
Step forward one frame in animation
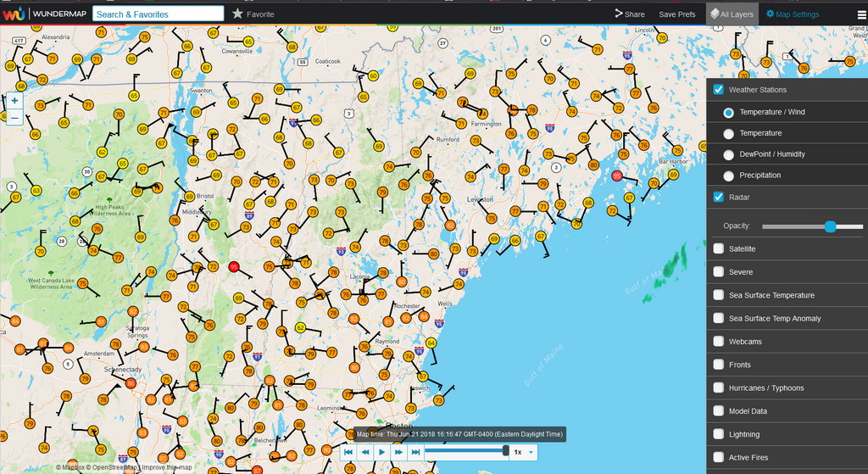398,452
